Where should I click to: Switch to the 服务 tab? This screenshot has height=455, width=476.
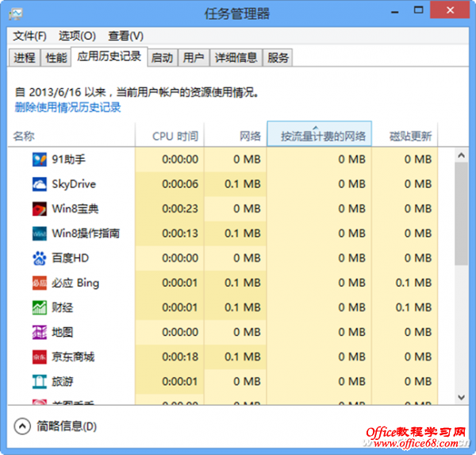click(x=278, y=57)
